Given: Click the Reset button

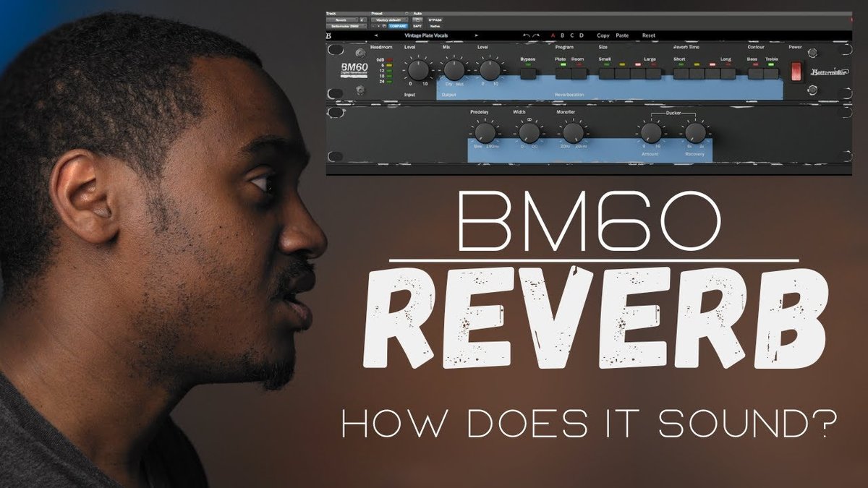Looking at the screenshot, I should click(649, 35).
